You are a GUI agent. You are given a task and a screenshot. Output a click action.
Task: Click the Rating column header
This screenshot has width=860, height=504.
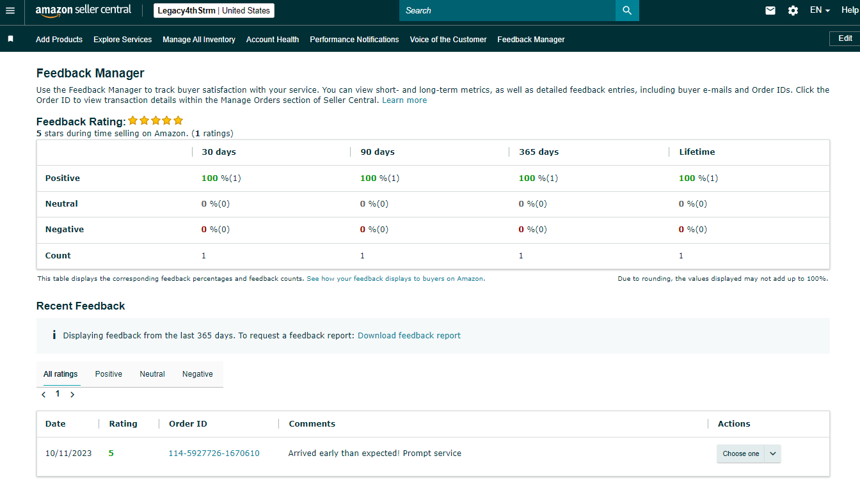tap(123, 423)
